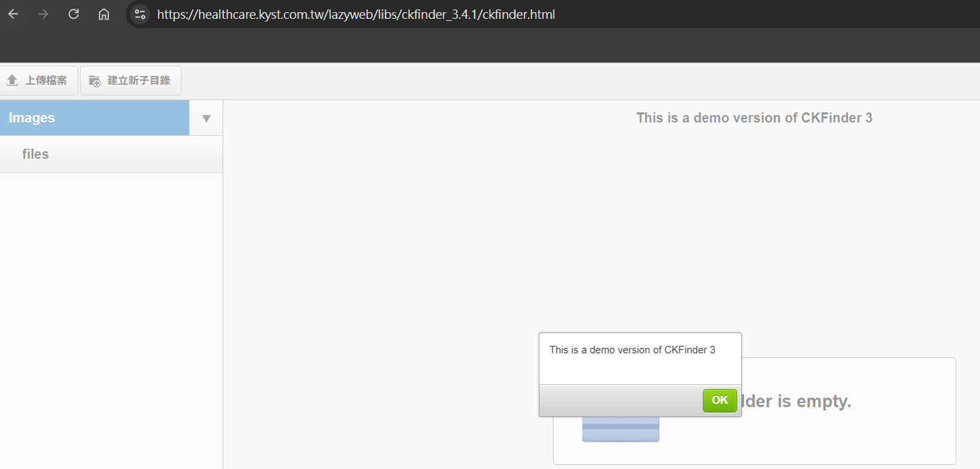Select the URL in the address bar
Screen dimensions: 980x469
[x=356, y=14]
